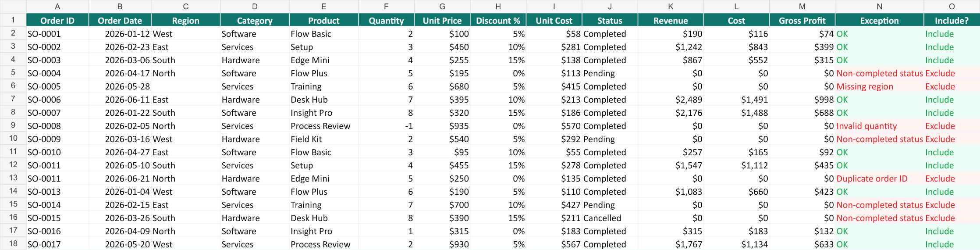Select row 9 header

tap(13, 125)
